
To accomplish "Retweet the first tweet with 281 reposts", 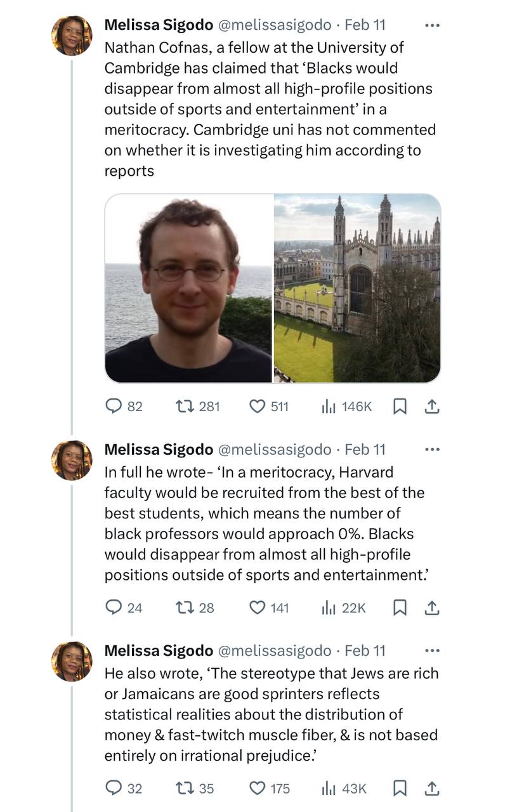I will pos(185,406).
